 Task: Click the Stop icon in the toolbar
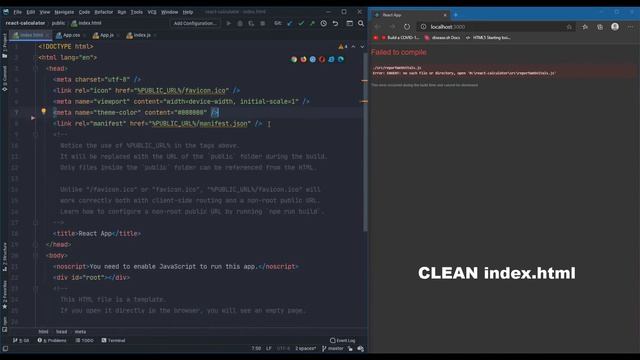pyautogui.click(x=262, y=23)
